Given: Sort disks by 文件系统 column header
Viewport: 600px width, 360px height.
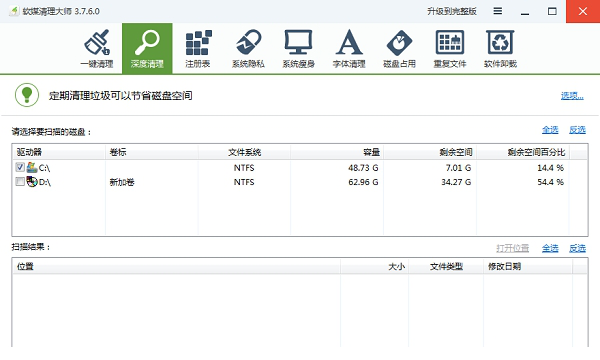Looking at the screenshot, I should click(x=244, y=152).
